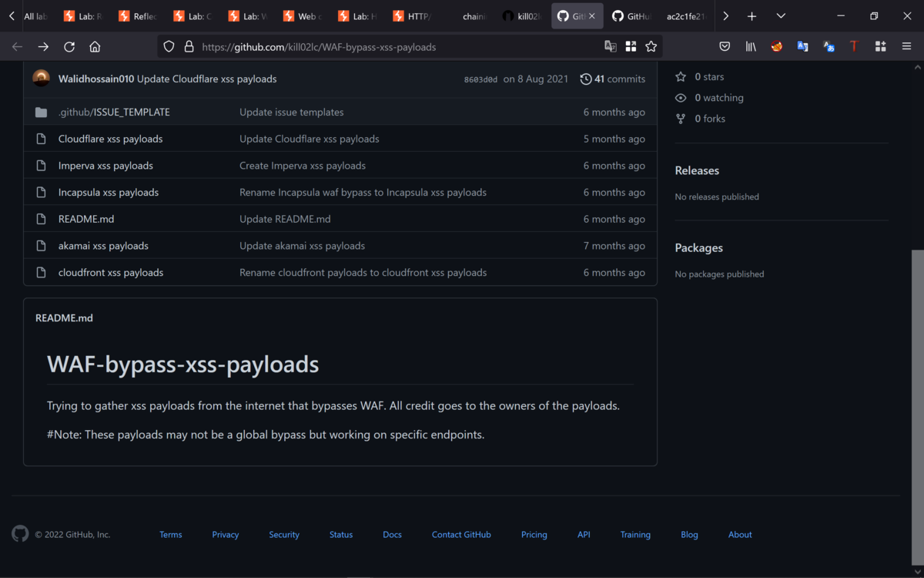Viewport: 924px width, 578px height.
Task: Click file icon beside Imperva xss payloads
Action: [41, 166]
